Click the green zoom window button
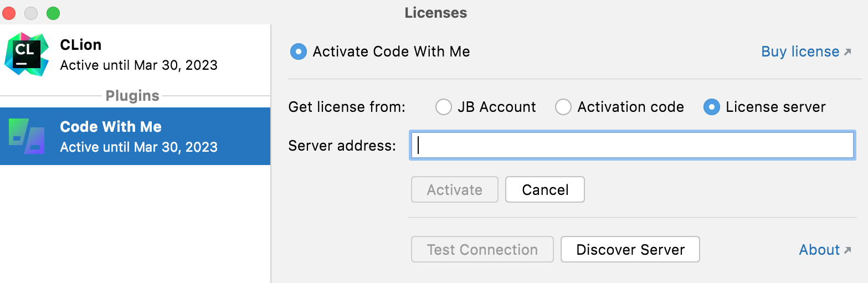 tap(53, 13)
